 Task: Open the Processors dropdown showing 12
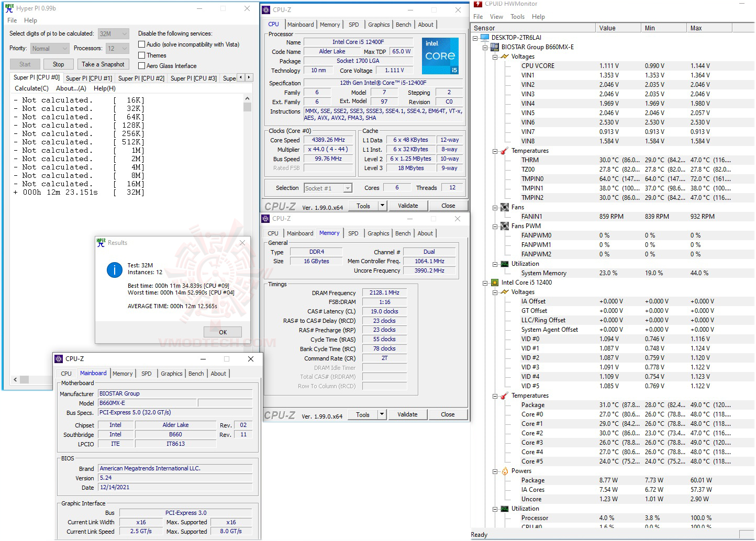(x=118, y=48)
